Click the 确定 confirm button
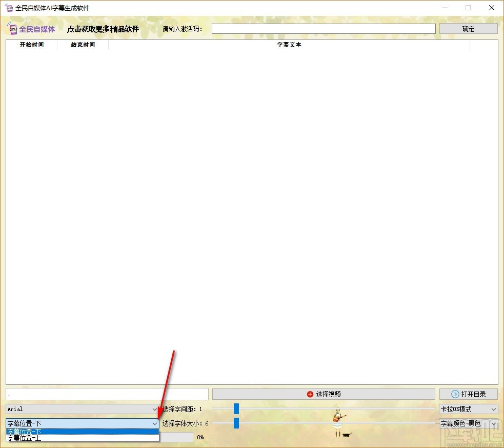Image resolution: width=504 pixels, height=448 pixels. 468,28
